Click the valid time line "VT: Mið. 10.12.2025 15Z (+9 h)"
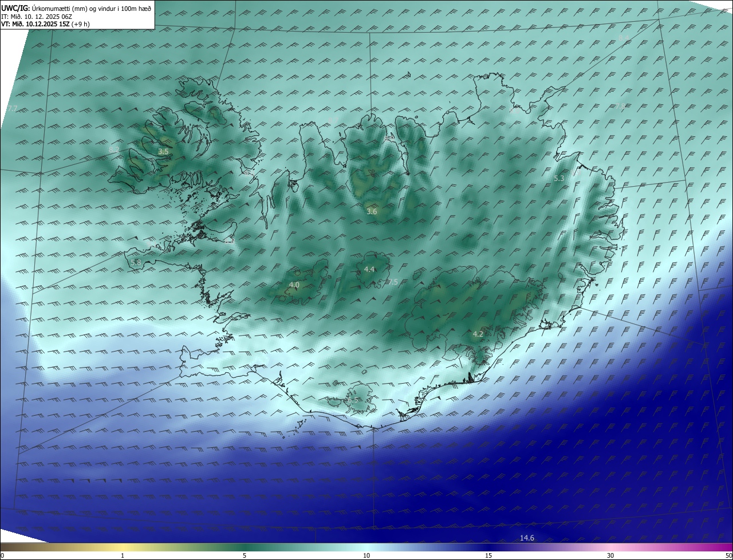This screenshot has width=733, height=560. point(45,24)
